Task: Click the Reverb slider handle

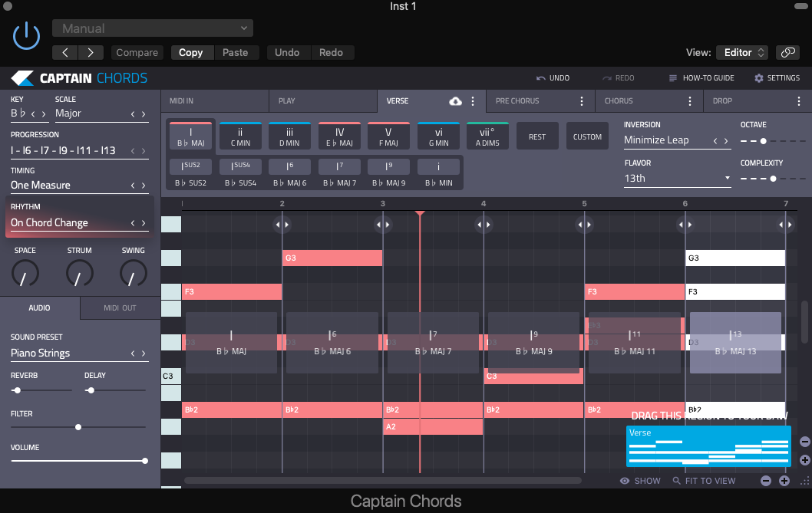Action: pyautogui.click(x=17, y=390)
